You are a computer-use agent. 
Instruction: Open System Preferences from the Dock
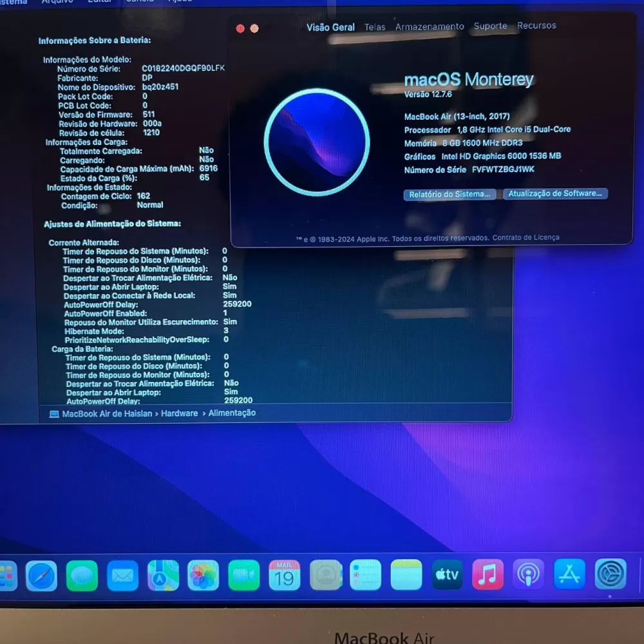coord(610,574)
